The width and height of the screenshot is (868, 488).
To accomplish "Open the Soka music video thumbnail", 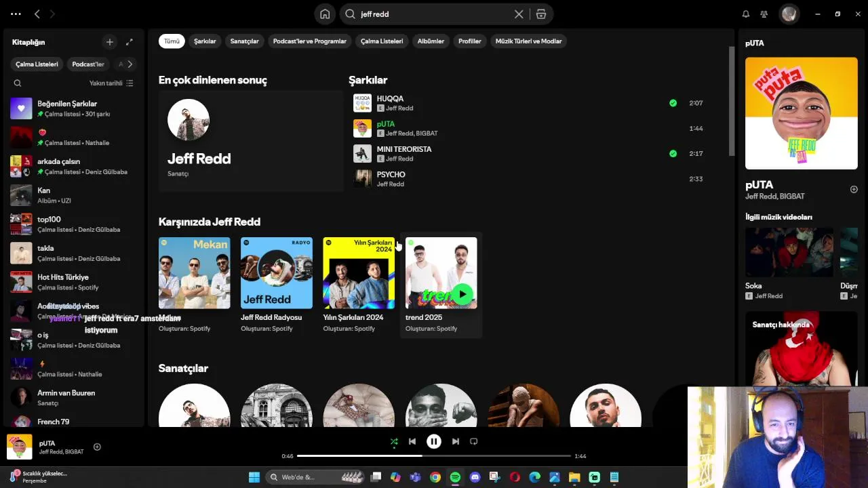I will [789, 252].
